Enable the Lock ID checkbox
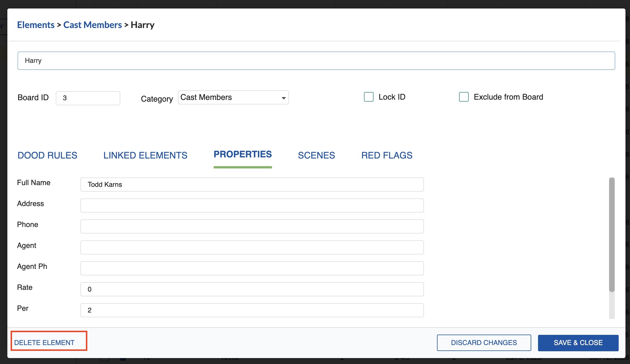Viewport: 630px width, 364px height. [368, 97]
